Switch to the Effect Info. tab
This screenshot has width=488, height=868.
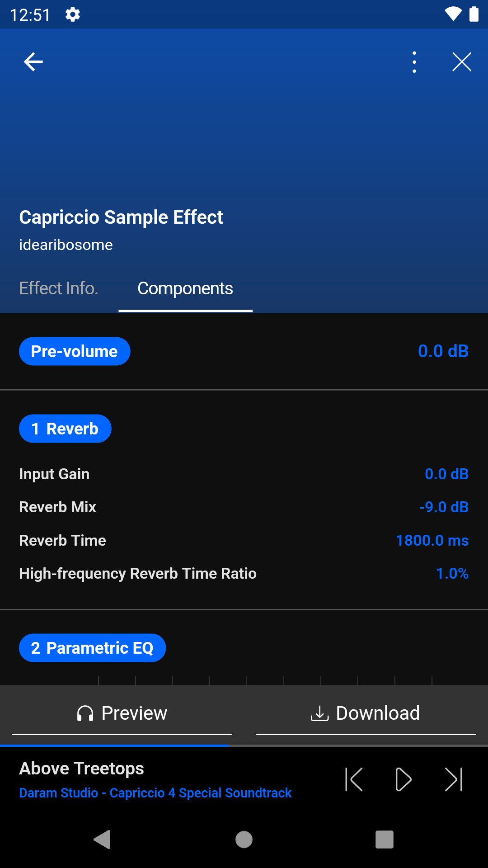(x=59, y=288)
